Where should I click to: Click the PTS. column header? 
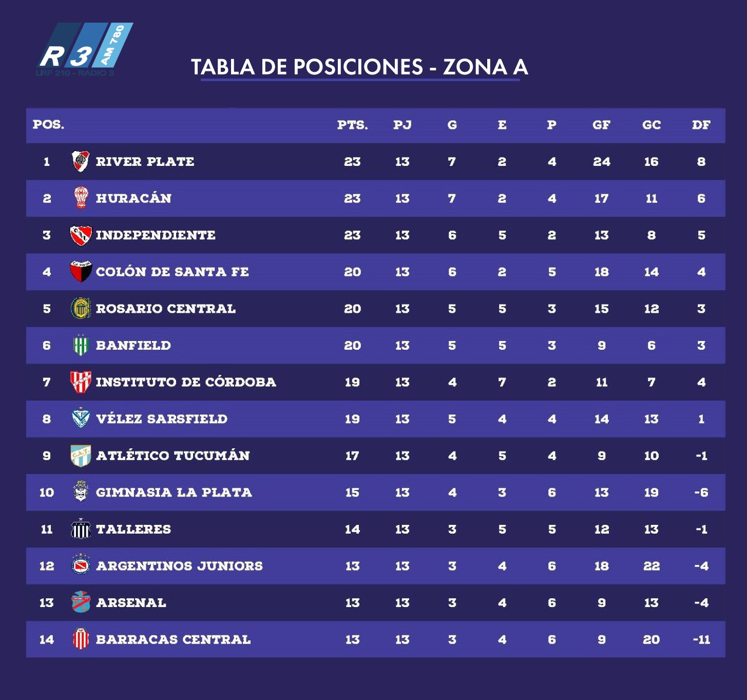click(x=352, y=125)
